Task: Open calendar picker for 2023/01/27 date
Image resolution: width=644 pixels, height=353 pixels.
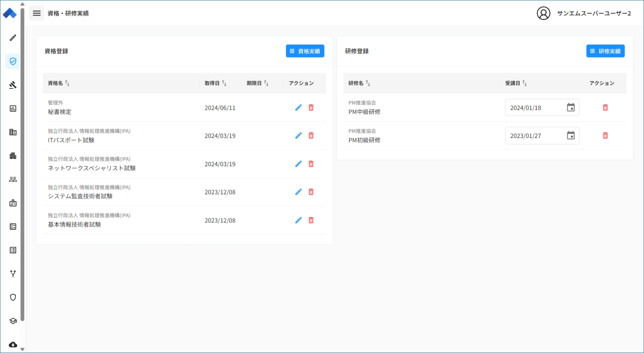Action: coord(571,136)
